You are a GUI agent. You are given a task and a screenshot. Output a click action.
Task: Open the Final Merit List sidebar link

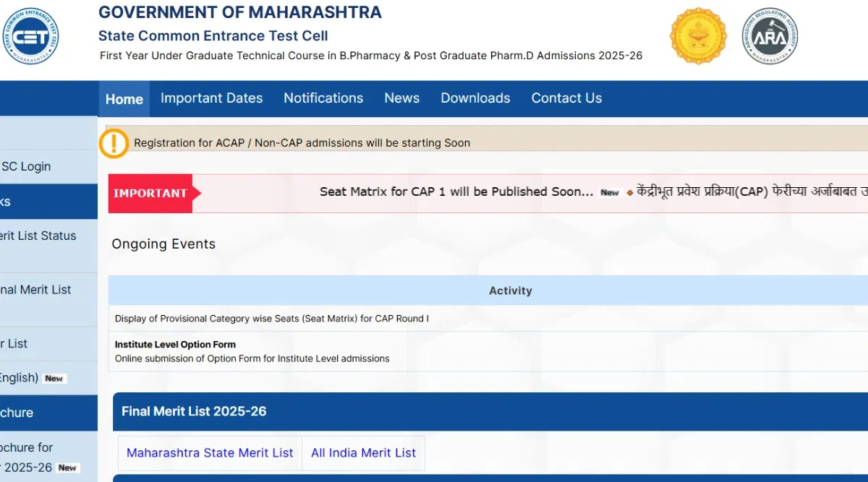(x=36, y=290)
